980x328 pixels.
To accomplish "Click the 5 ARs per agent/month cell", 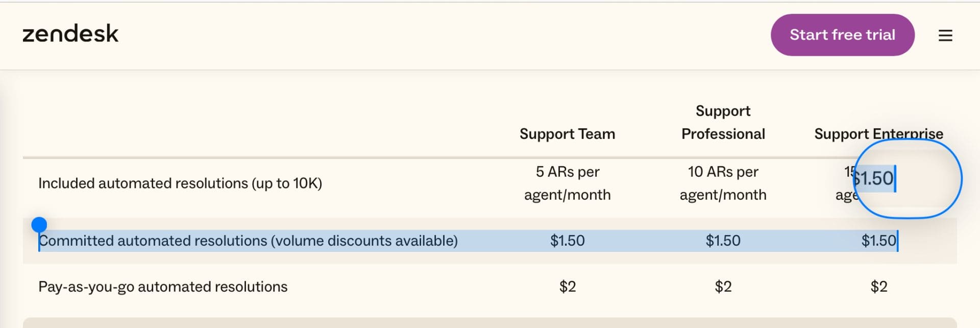I will [567, 183].
